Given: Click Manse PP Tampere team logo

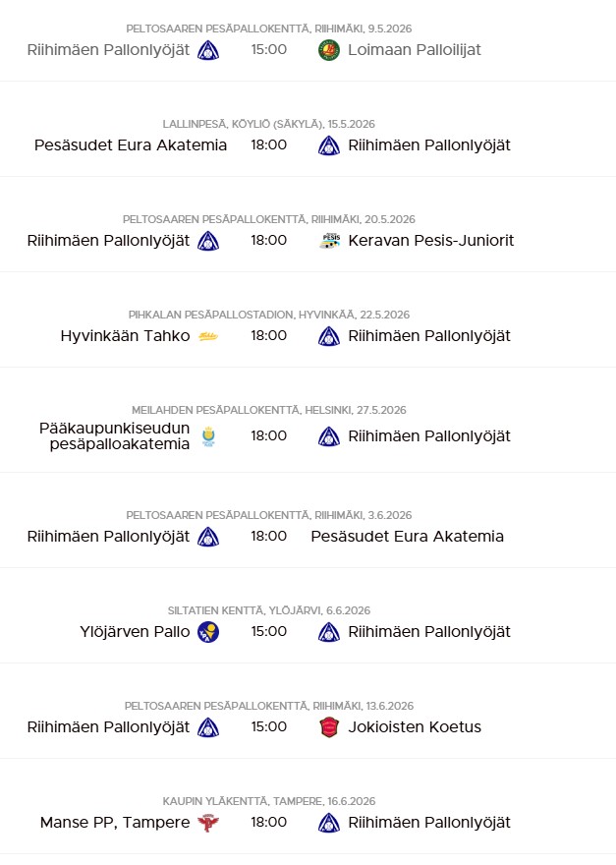Looking at the screenshot, I should point(208,823).
